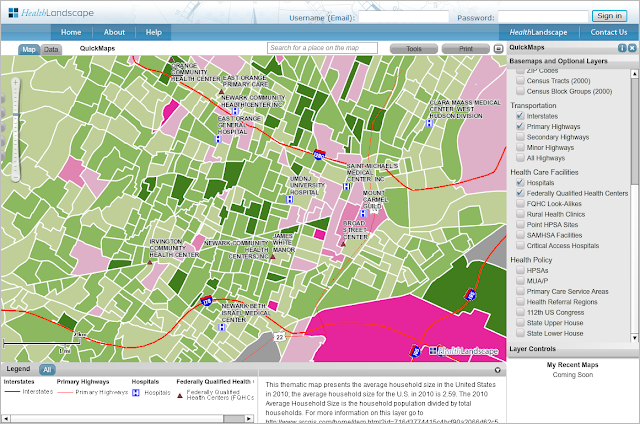The width and height of the screenshot is (640, 424).
Task: Enable the Census Tracts (2000) layer
Action: (x=520, y=81)
